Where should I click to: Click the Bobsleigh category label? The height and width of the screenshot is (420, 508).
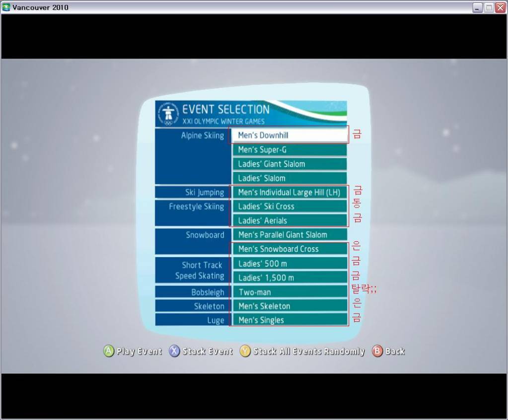(208, 292)
